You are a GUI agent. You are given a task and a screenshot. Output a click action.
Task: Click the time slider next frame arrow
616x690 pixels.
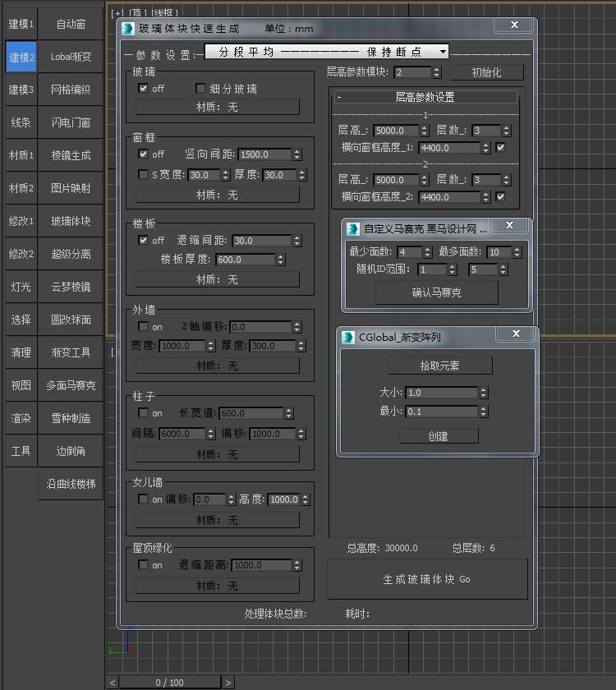pos(228,683)
